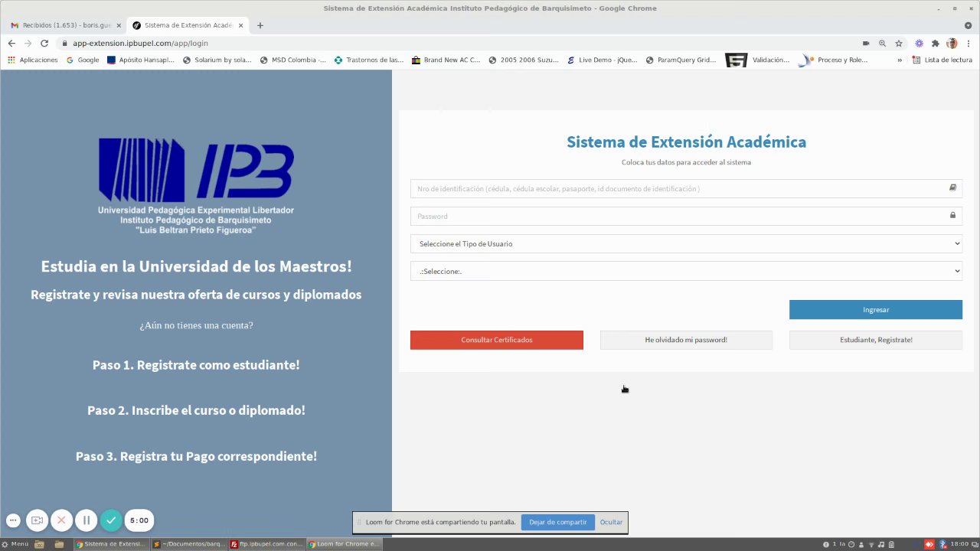Open Lista de lectura
Image resolution: width=980 pixels, height=551 pixels.
[x=942, y=60]
